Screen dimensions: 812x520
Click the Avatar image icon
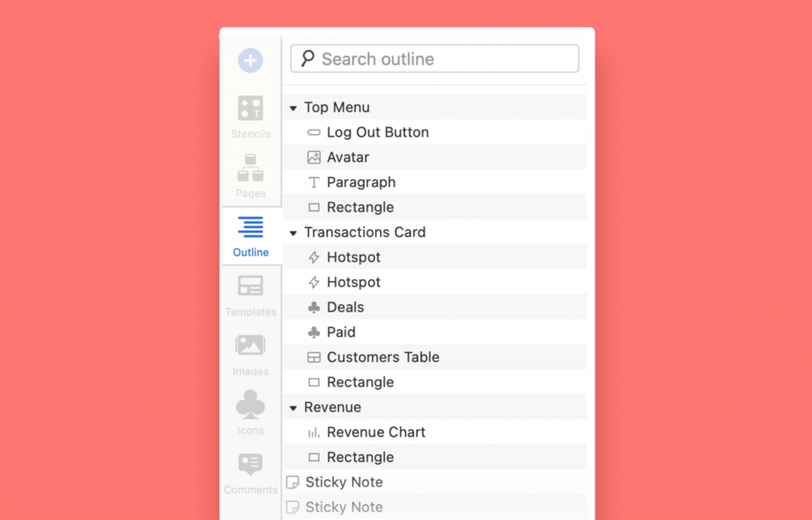coord(314,158)
